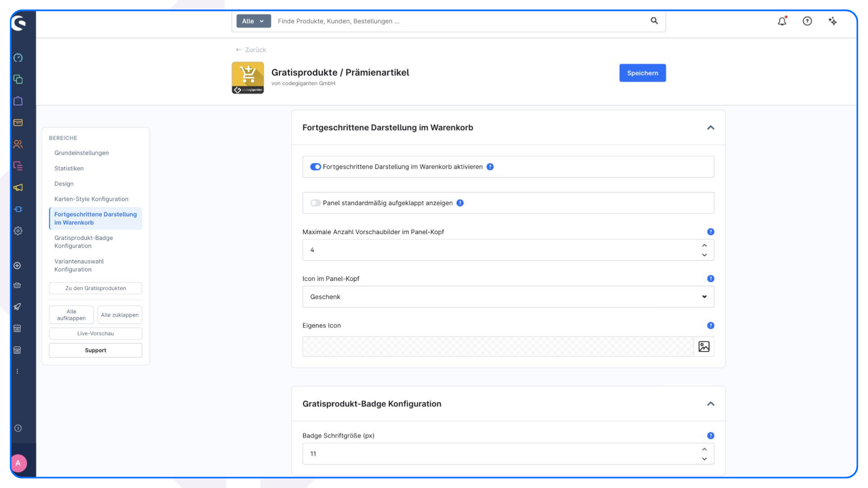Click the AI sparkle icon in header
The width and height of the screenshot is (868, 488).
coord(833,21)
